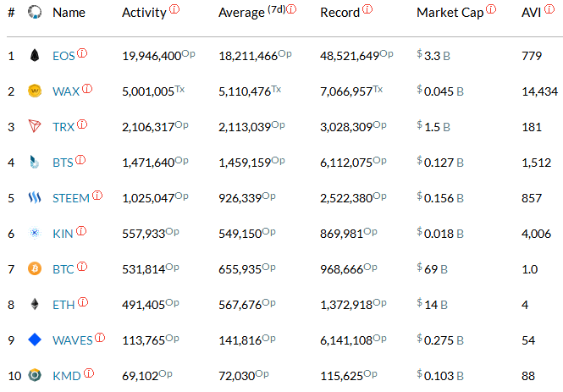Sort by the AVI column header

pos(531,13)
